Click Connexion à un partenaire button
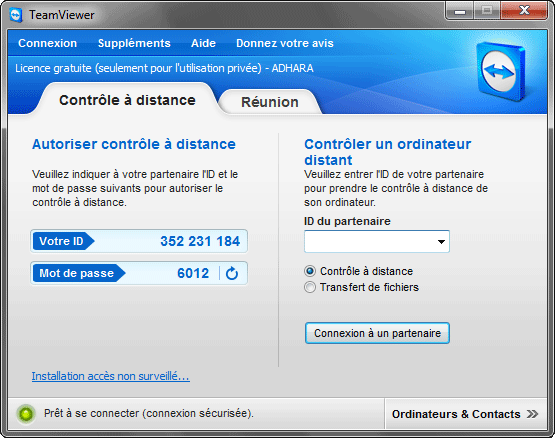Viewport: 555px width, 438px height. point(377,333)
